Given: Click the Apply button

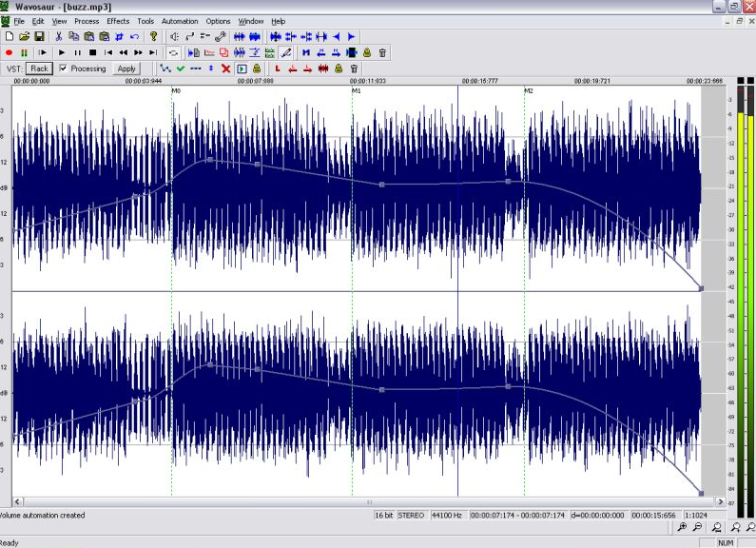Looking at the screenshot, I should (x=126, y=68).
